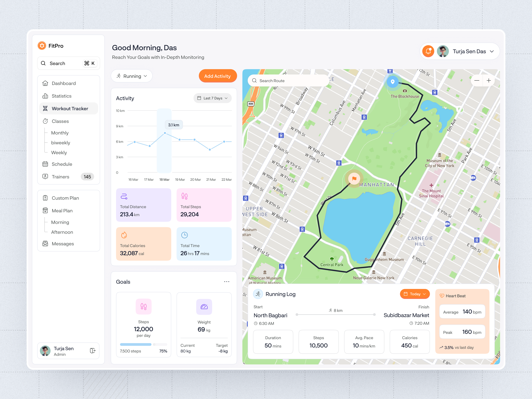Screen dimensions: 532x399
Task: Open Trainers list
Action: (69, 177)
